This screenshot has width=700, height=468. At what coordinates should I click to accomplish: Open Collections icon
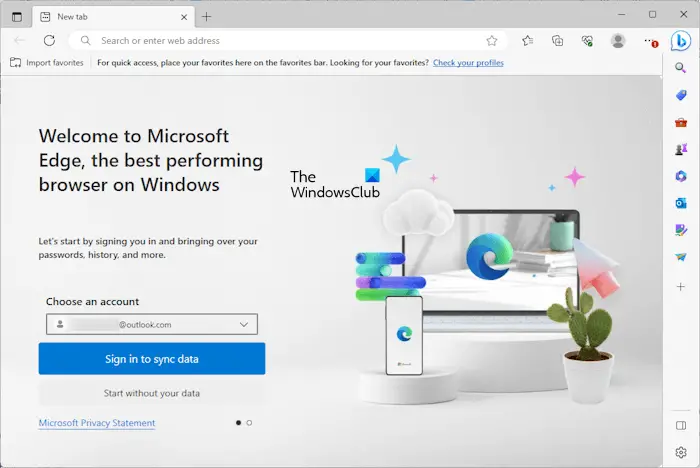tap(558, 41)
